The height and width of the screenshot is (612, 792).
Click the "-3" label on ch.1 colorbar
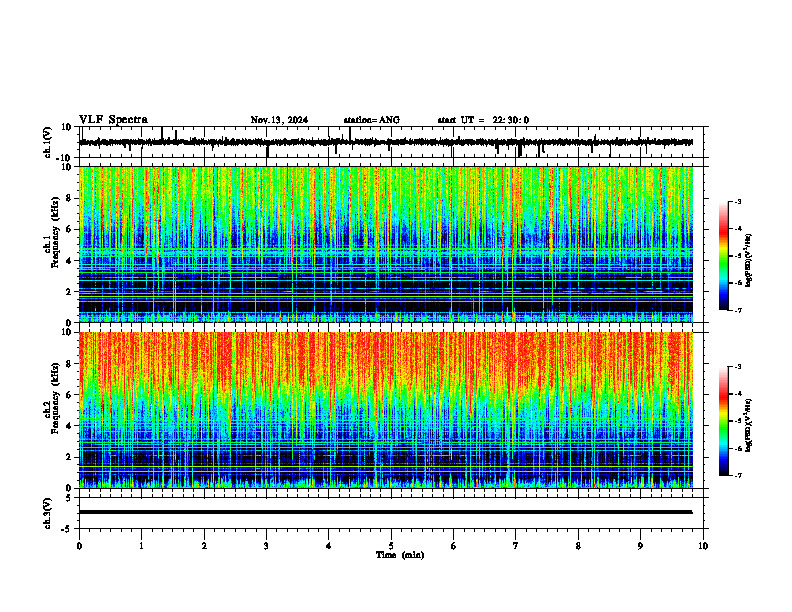[x=737, y=202]
